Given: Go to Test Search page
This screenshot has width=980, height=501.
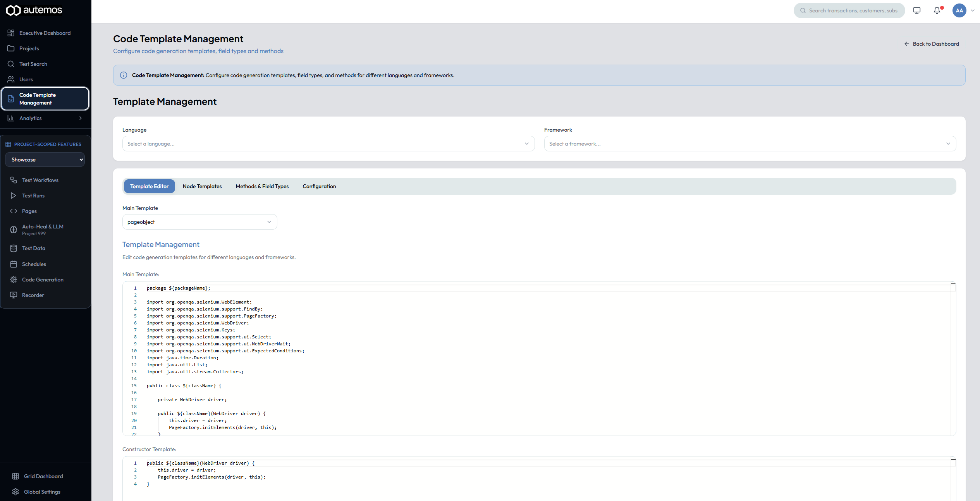Looking at the screenshot, I should click(45, 64).
